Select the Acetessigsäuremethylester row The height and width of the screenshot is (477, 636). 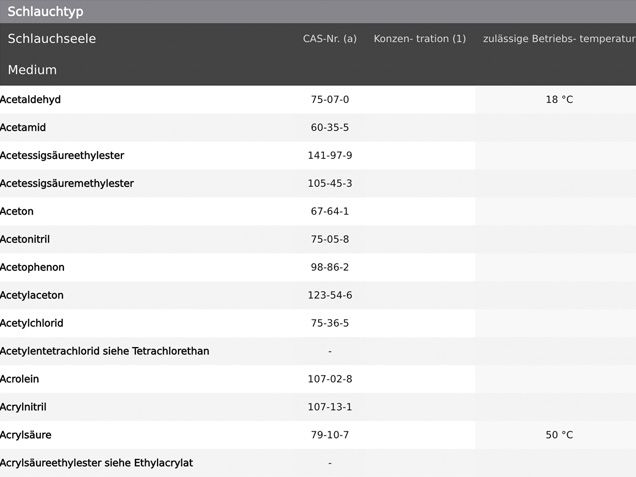click(x=67, y=184)
